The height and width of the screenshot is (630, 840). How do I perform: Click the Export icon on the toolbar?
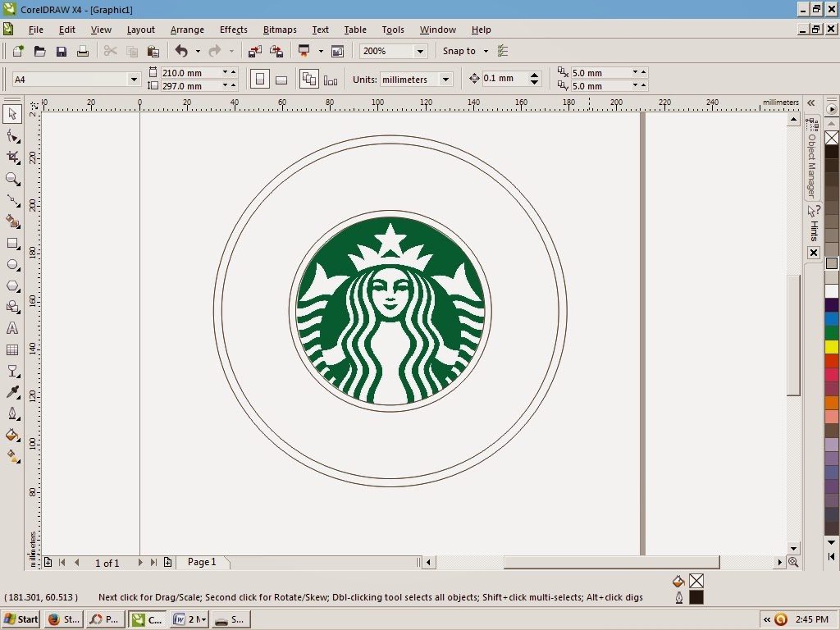point(276,51)
